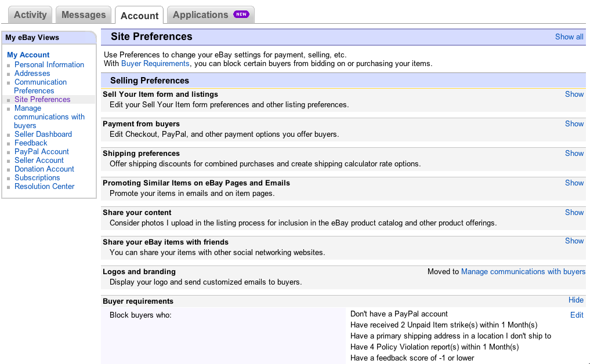The height and width of the screenshot is (364, 590).
Task: Open PayPal Account page
Action: [x=42, y=151]
